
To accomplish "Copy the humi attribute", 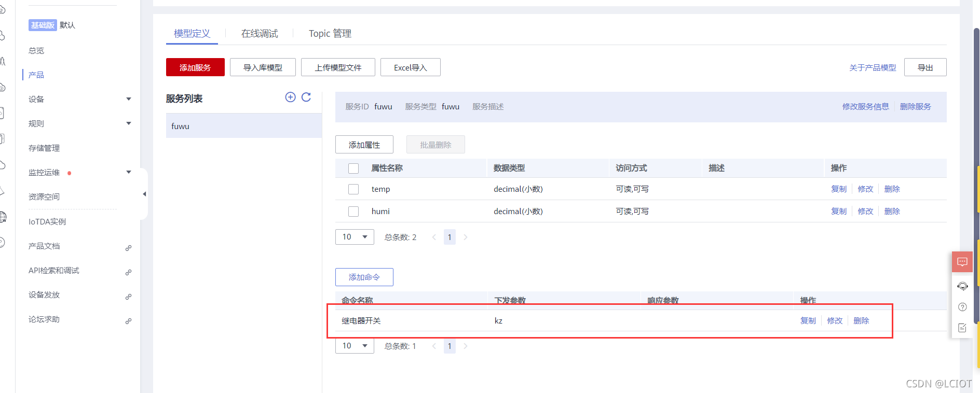I will pyautogui.click(x=839, y=211).
